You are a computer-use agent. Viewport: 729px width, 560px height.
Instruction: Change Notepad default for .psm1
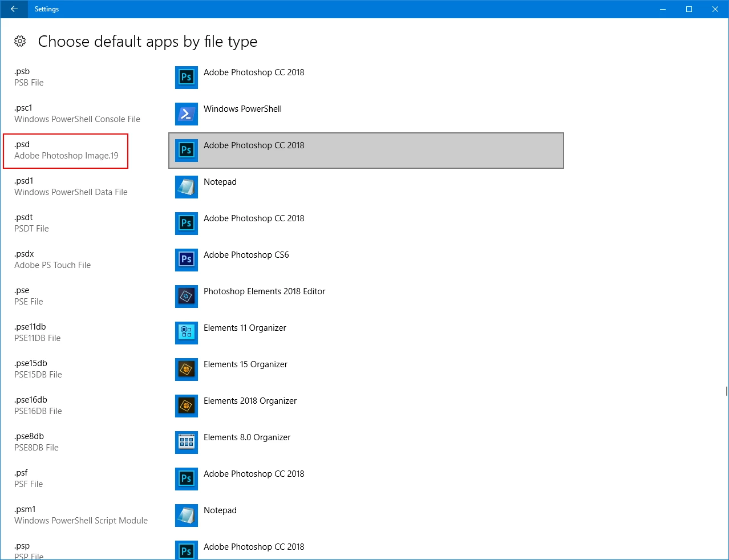[366, 516]
